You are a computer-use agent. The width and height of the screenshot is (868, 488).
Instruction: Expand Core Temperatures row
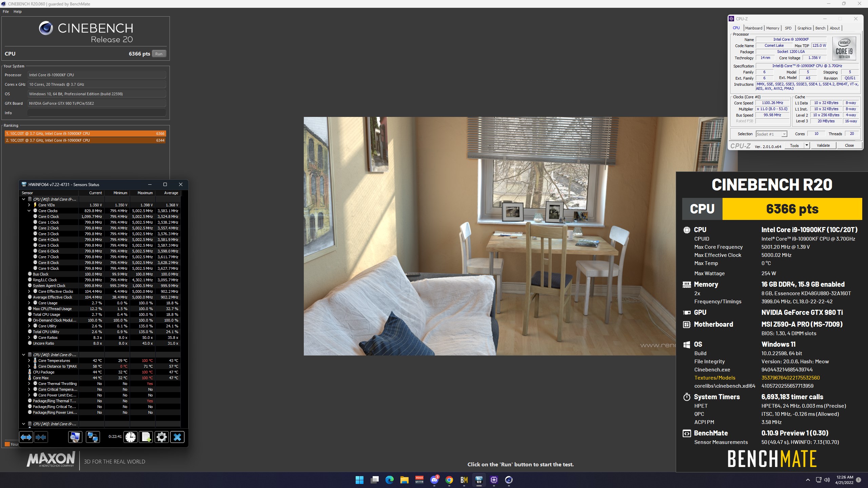coord(29,361)
